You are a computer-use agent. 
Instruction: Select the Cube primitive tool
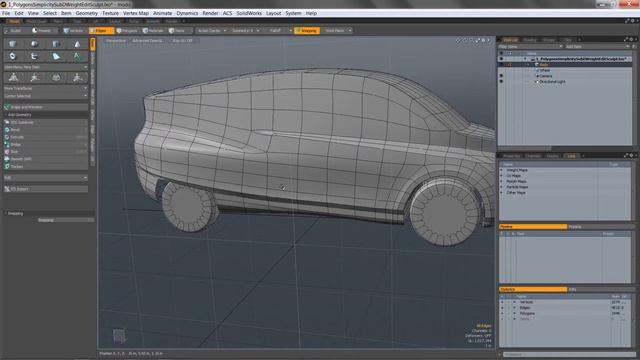click(13, 44)
